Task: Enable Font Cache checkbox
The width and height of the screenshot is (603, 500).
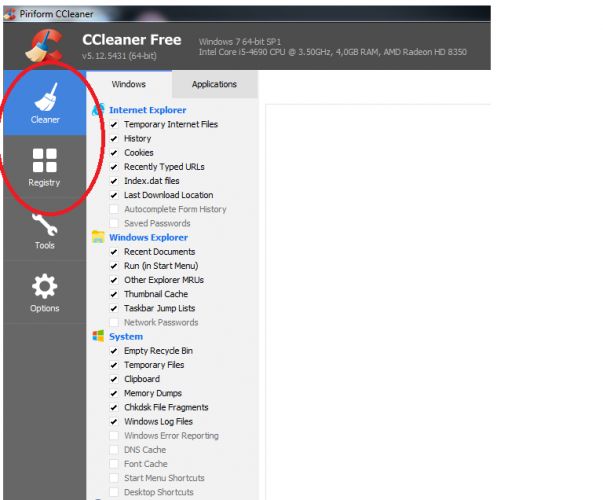Action: (114, 464)
